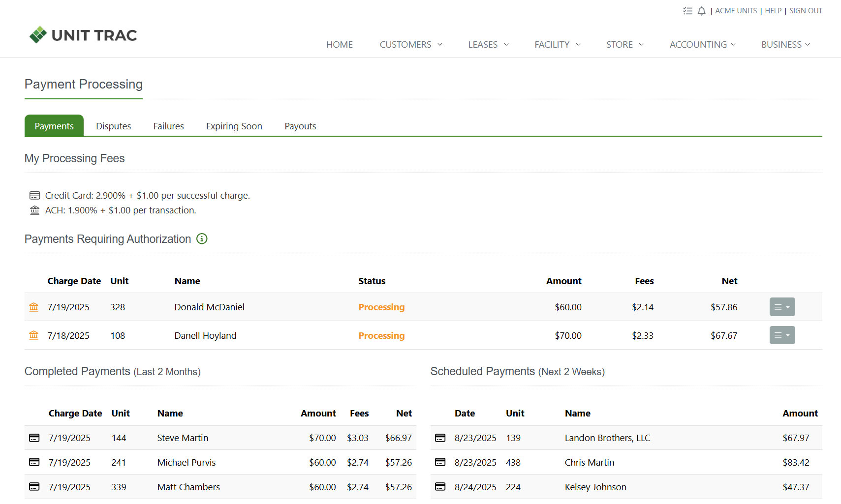Click the Acme Units account link
841x504 pixels.
click(736, 11)
